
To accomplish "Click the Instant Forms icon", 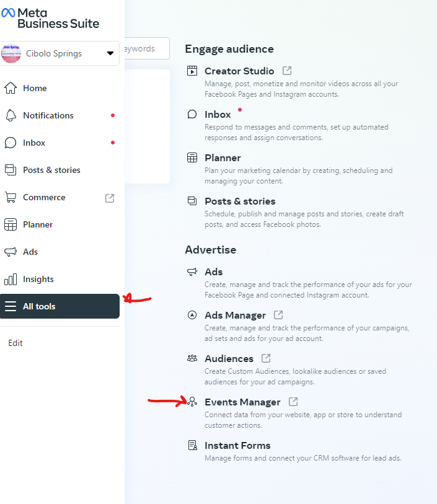I will point(192,445).
